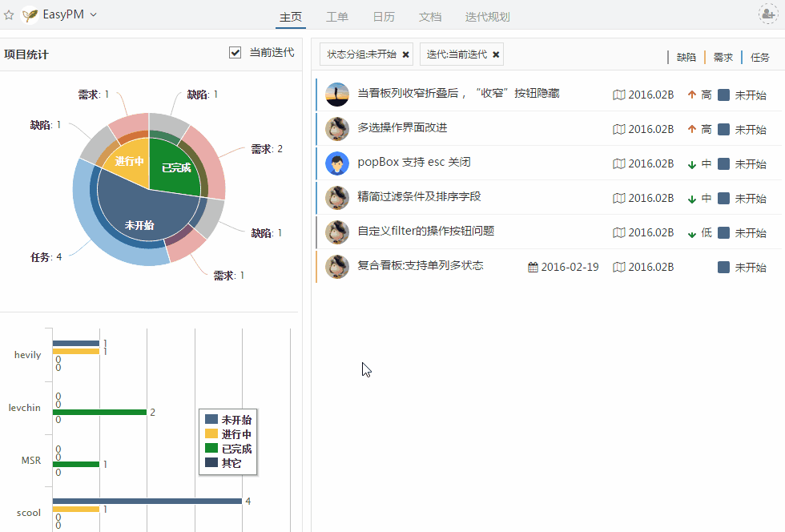Click high priority arrow on 当看板列收窄折叠后 row
785x532 pixels.
click(x=692, y=95)
